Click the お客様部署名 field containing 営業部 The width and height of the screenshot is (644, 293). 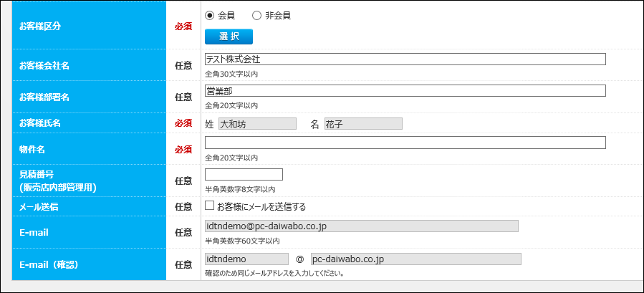tap(405, 91)
